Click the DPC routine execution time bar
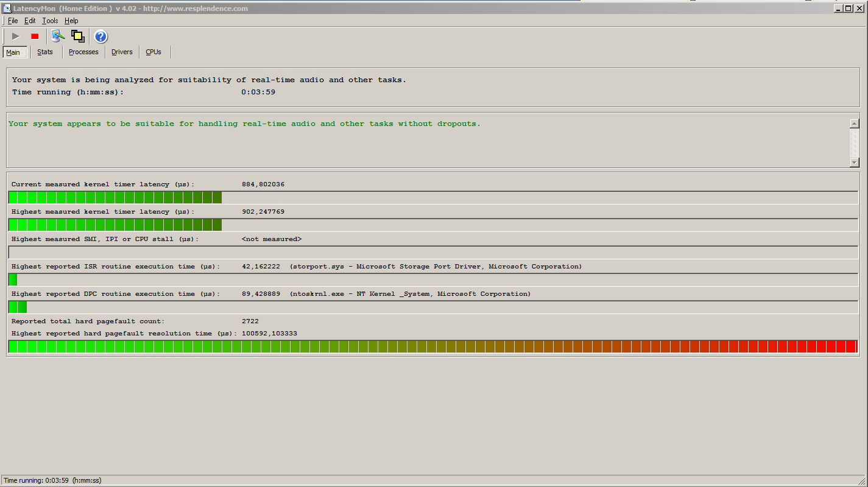The width and height of the screenshot is (868, 487). click(x=433, y=307)
